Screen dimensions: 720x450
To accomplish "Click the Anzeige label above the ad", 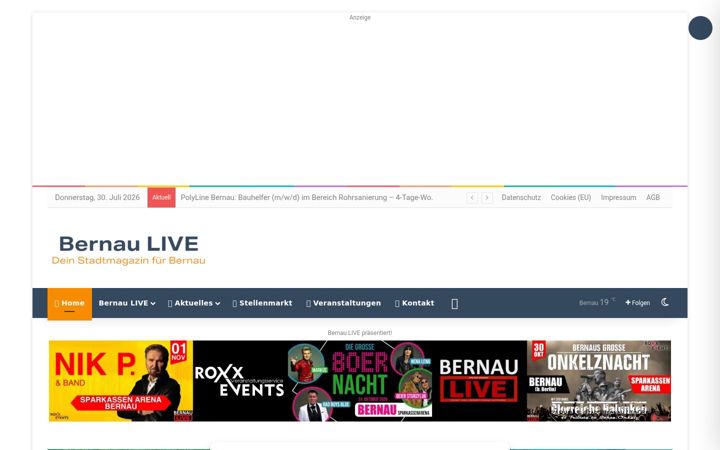I will click(360, 17).
